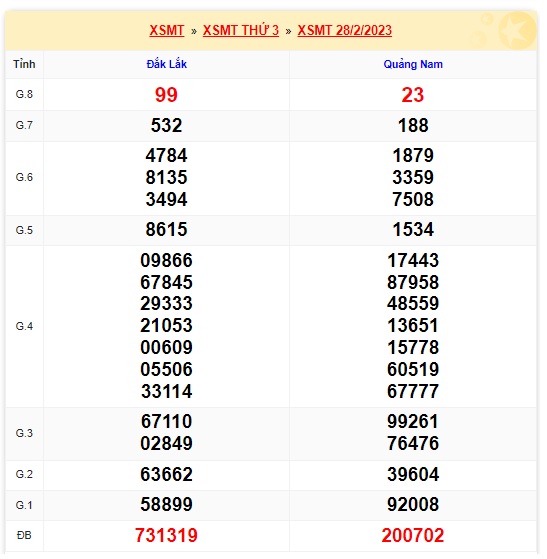Viewport: 547px width, 559px height.
Task: Select the G.3 number 67110
Action: click(x=167, y=421)
